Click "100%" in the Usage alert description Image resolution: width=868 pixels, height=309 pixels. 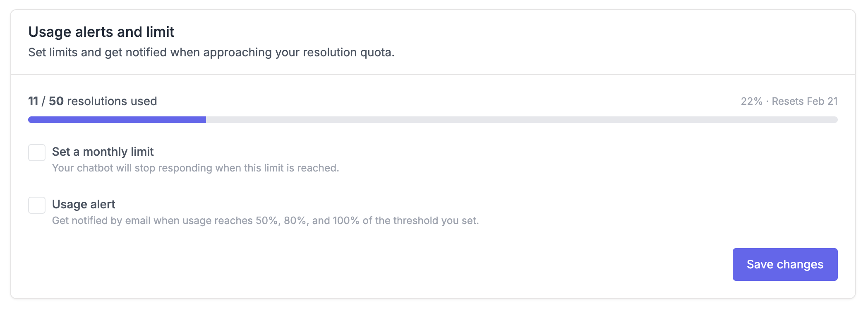(x=346, y=220)
